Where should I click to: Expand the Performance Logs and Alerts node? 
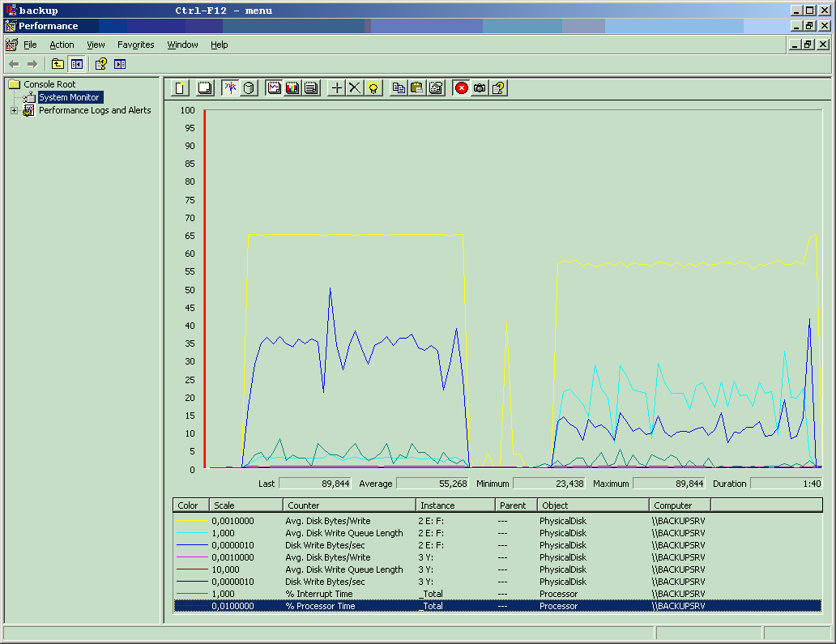[14, 111]
